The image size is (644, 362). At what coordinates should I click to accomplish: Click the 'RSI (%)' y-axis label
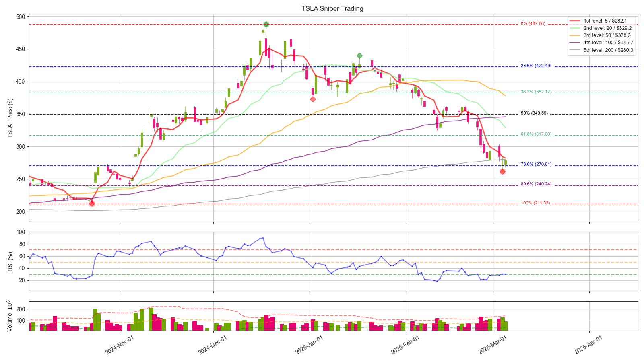[x=10, y=261]
